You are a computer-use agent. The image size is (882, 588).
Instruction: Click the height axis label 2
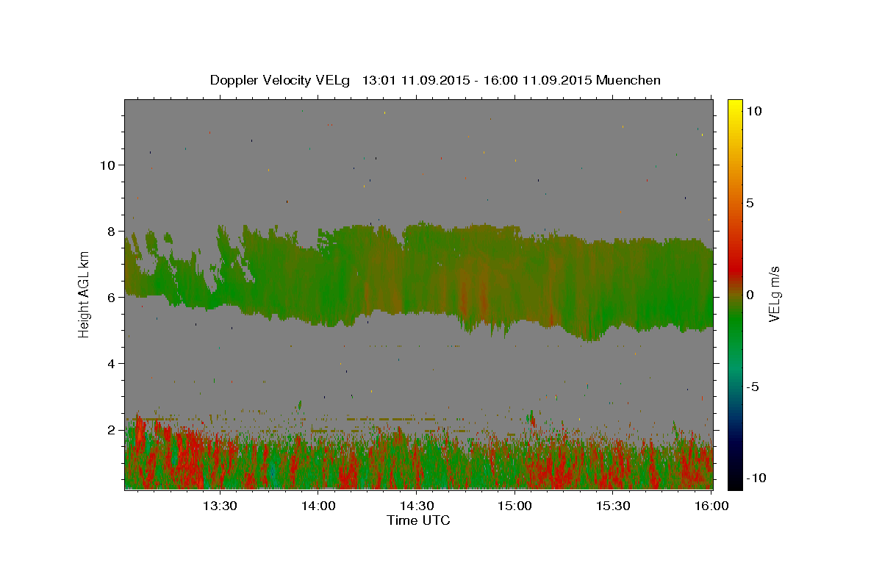112,429
